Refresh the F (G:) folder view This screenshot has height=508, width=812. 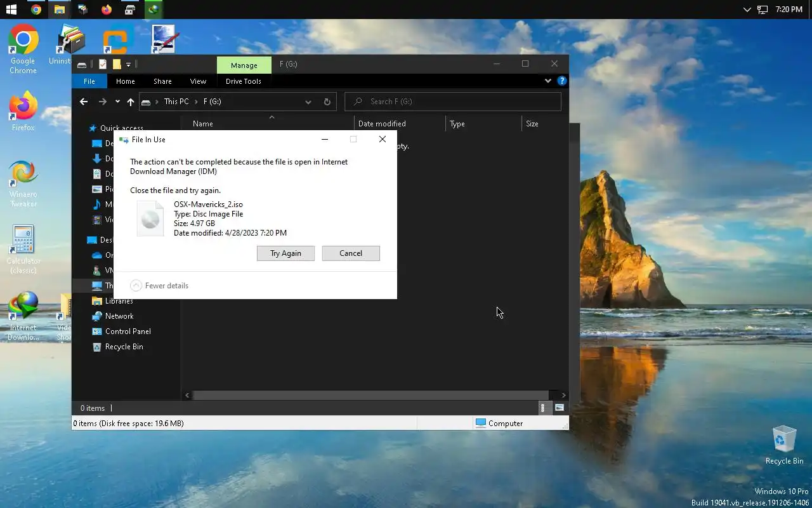[327, 102]
